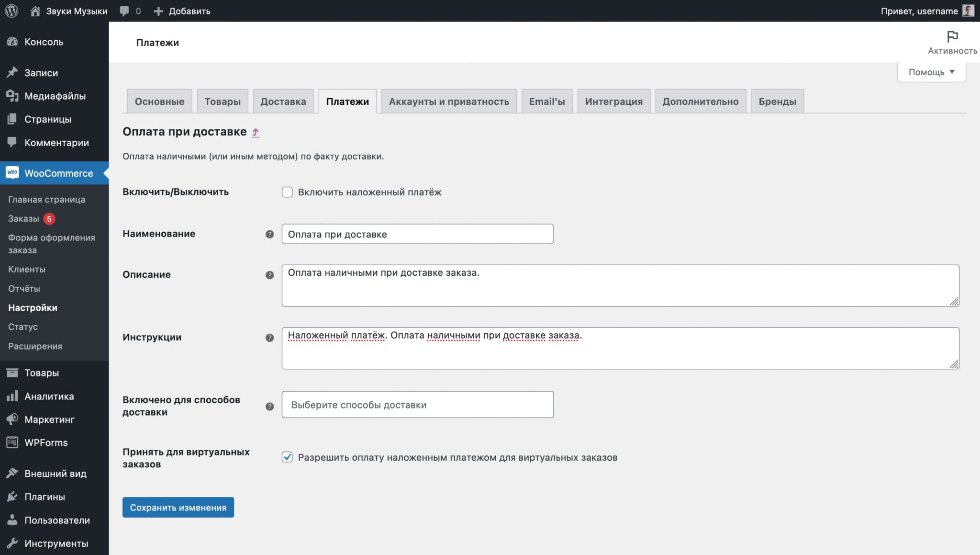Click the plus icon next to Добавить
The width and height of the screenshot is (980, 555).
coord(158,11)
